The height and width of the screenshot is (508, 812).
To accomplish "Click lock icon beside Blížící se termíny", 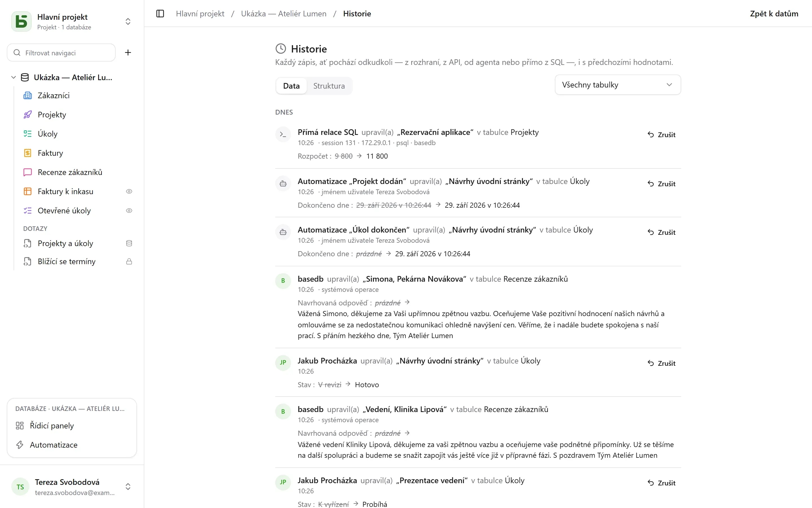I will pos(129,262).
